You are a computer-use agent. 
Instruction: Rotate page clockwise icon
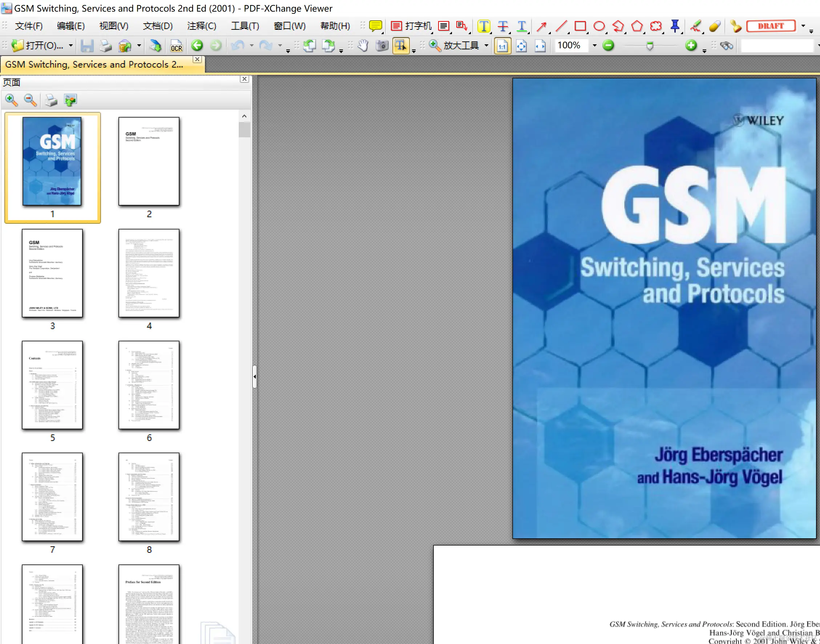click(328, 46)
